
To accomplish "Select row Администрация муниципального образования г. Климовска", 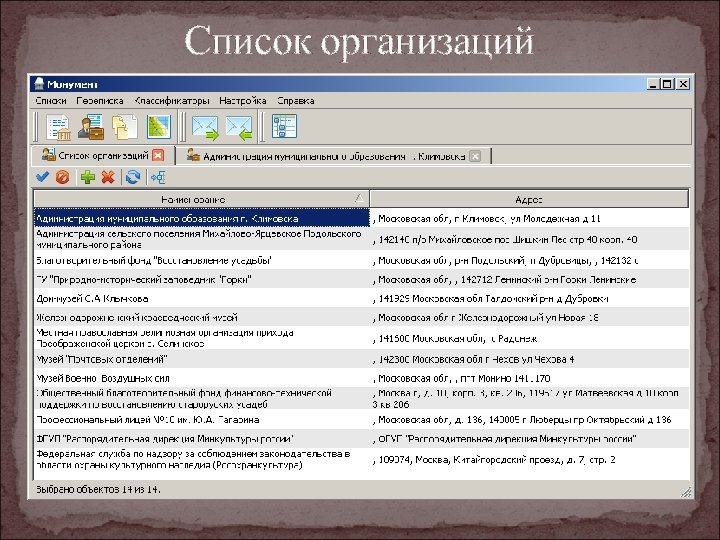I will [202, 219].
